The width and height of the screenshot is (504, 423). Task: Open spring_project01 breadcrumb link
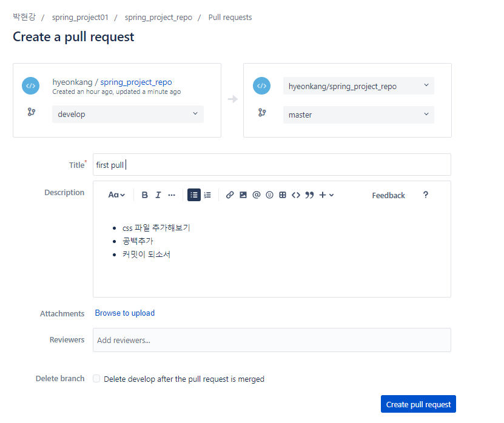80,18
